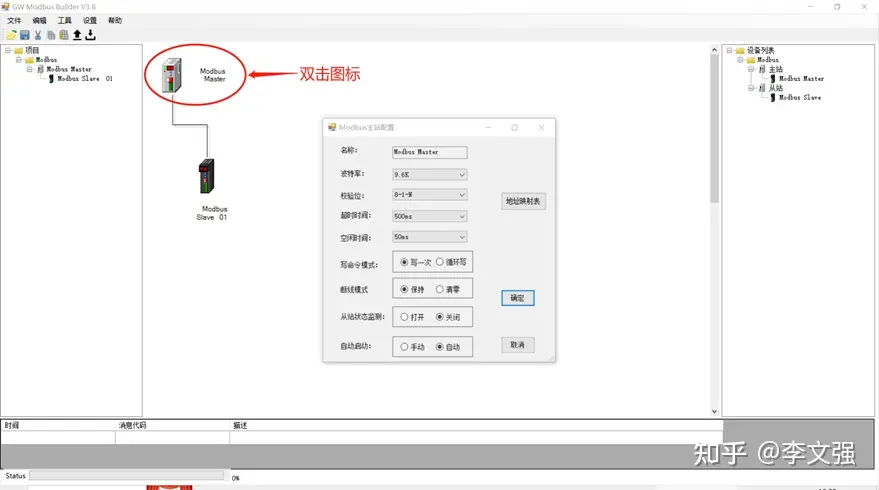Click the 从站 node icon in device list
Image resolution: width=879 pixels, height=490 pixels.
point(762,89)
